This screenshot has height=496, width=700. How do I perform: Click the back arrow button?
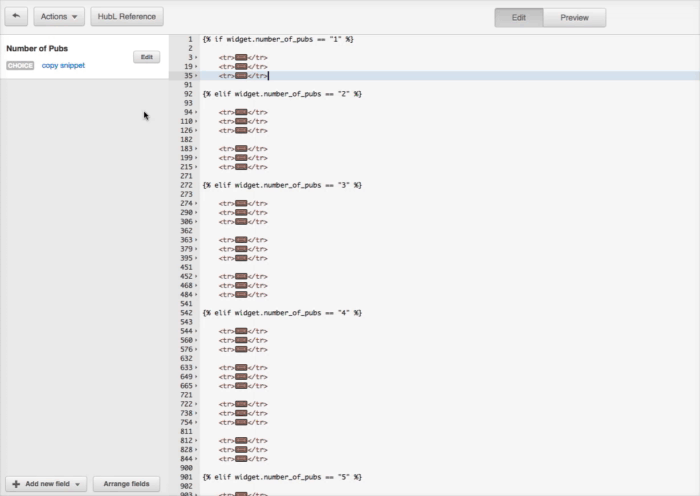16,17
